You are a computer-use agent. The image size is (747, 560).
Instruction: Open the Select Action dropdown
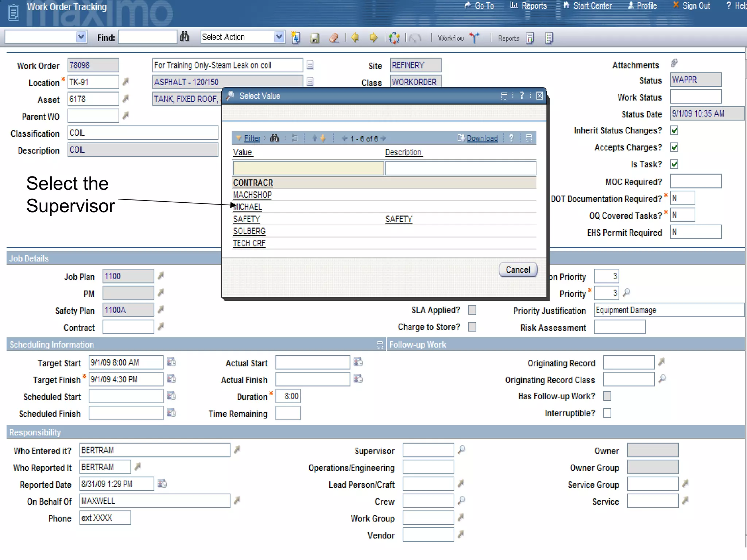[x=279, y=37]
